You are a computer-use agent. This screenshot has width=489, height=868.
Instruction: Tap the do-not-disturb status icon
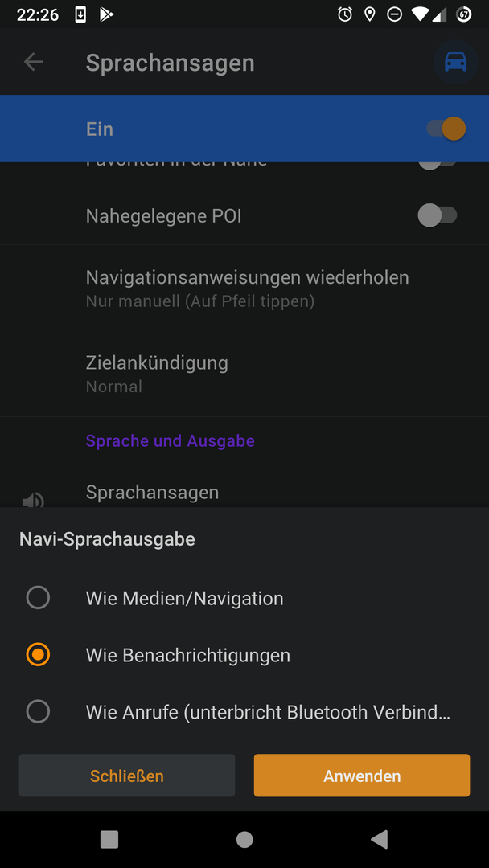[x=394, y=14]
